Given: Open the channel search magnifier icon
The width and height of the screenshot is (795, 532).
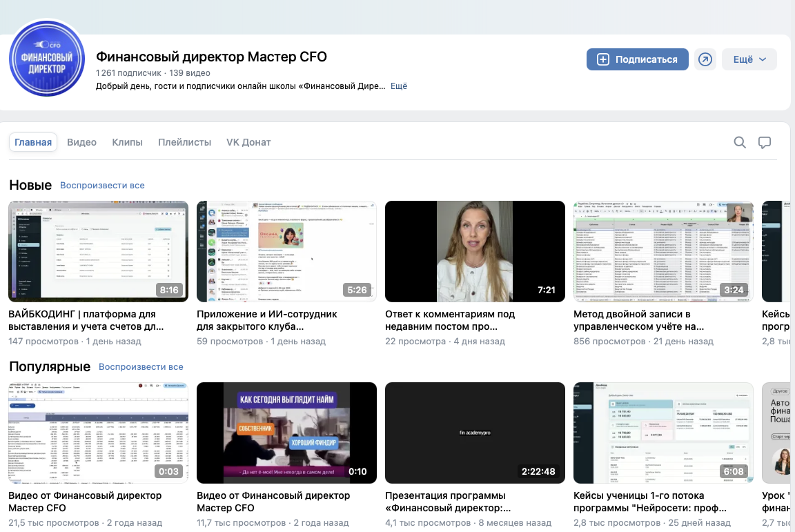Looking at the screenshot, I should (740, 143).
